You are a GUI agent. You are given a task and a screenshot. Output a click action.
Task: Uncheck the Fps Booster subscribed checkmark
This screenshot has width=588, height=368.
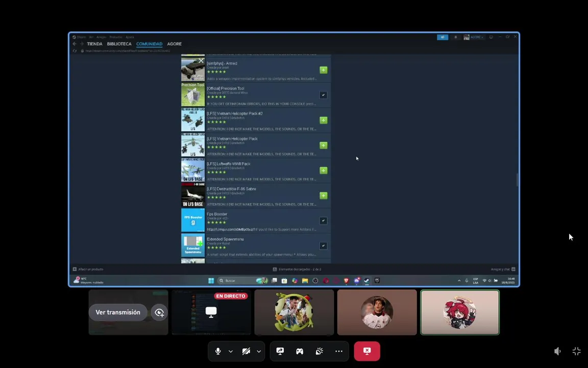[323, 221]
